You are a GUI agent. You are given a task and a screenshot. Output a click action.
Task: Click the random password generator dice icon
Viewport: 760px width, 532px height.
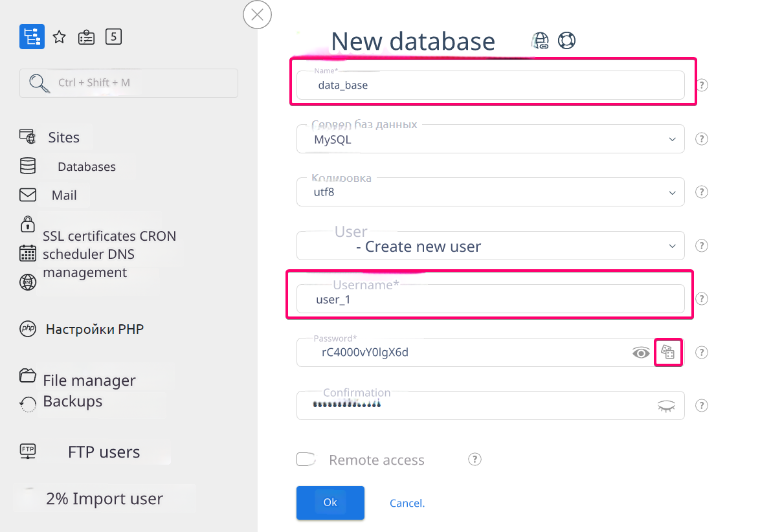coord(668,353)
